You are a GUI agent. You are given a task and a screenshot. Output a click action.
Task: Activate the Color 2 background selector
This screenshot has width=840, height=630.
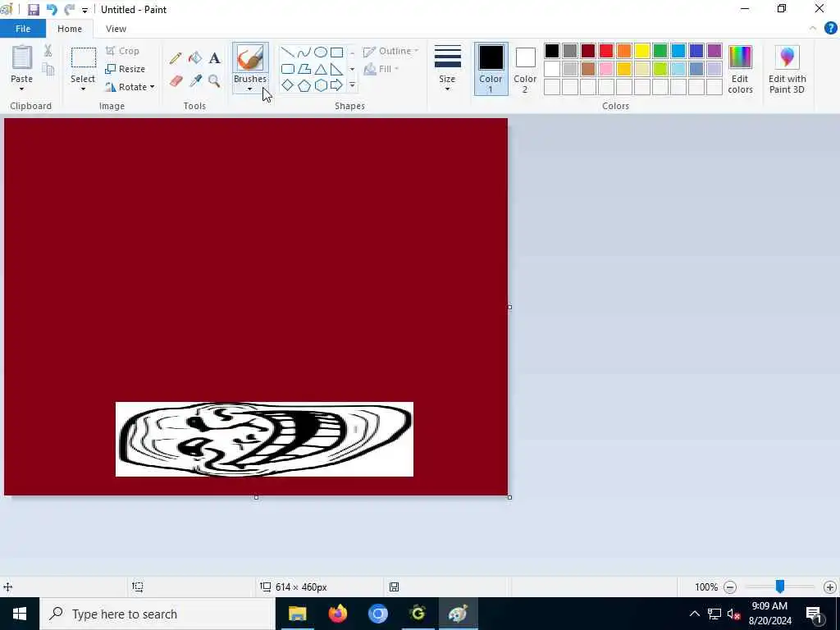pyautogui.click(x=525, y=69)
